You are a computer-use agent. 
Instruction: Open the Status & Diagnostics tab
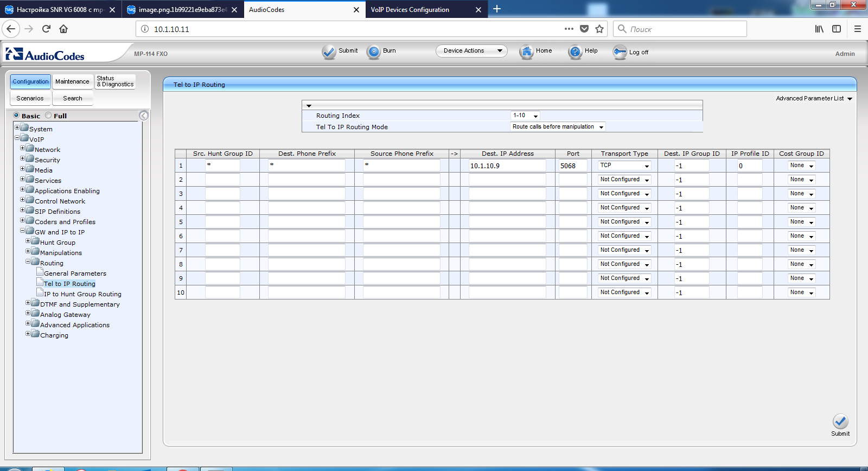(x=115, y=81)
